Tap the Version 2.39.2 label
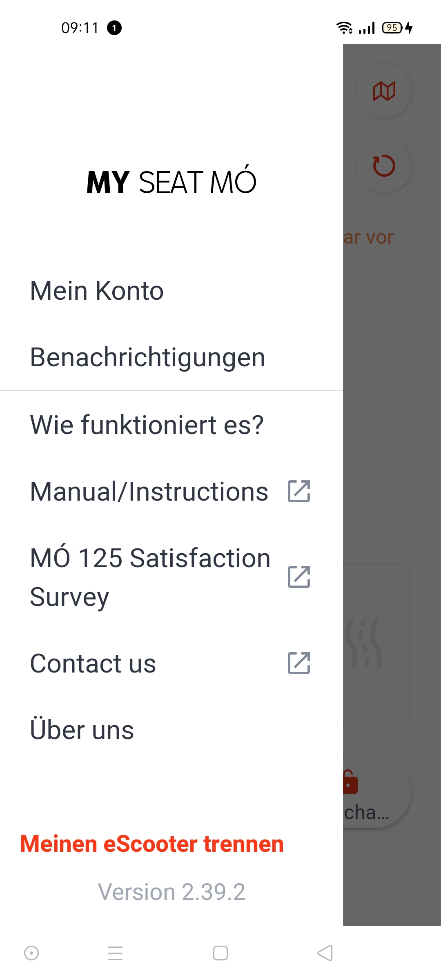 171,892
